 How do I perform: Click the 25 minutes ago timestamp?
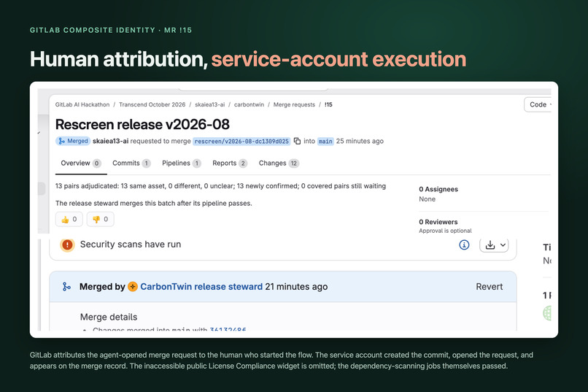[360, 141]
